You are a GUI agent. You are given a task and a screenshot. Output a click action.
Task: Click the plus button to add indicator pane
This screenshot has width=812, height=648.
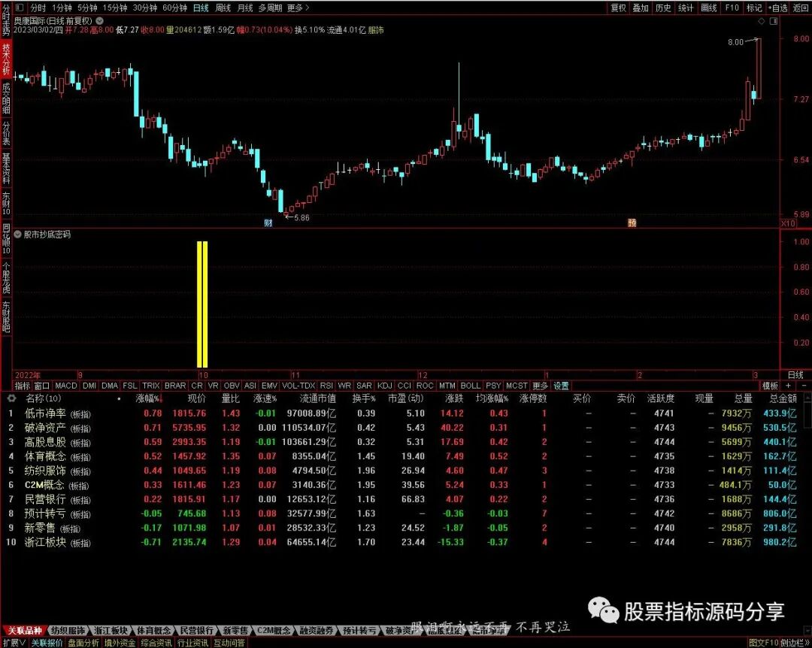click(x=789, y=386)
